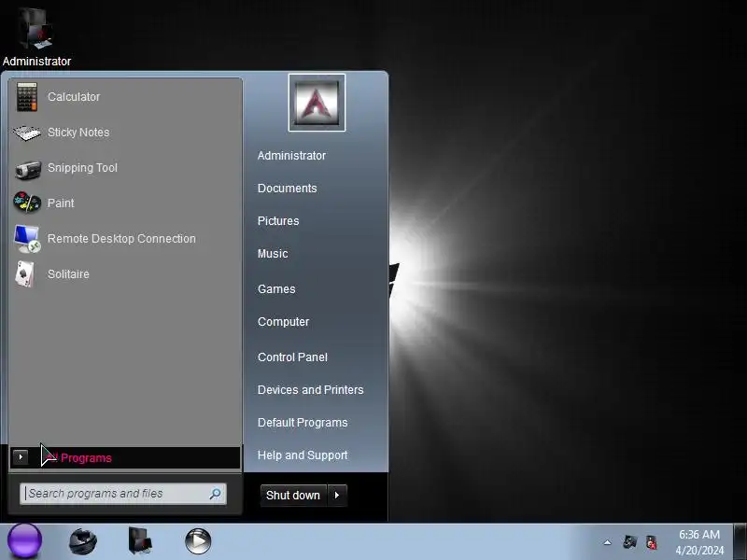Launch Sticky Notes from its notepad icon

pos(27,133)
